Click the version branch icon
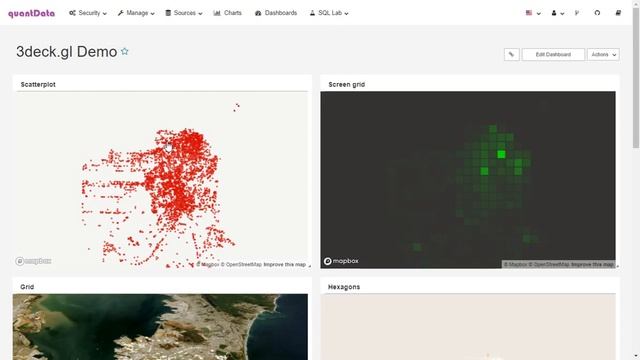 click(577, 13)
